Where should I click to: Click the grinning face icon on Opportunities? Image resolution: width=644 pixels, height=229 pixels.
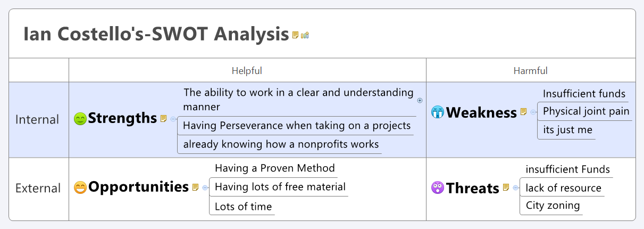[x=80, y=187]
